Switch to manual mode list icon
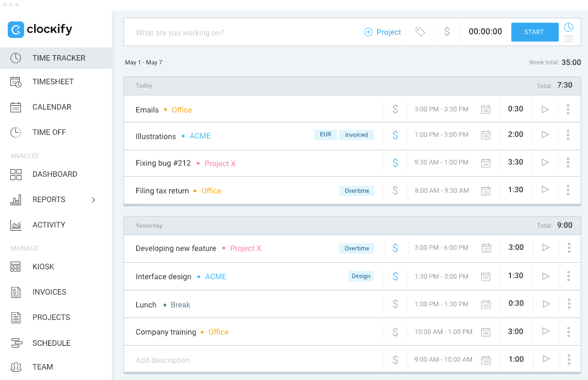 tap(569, 38)
